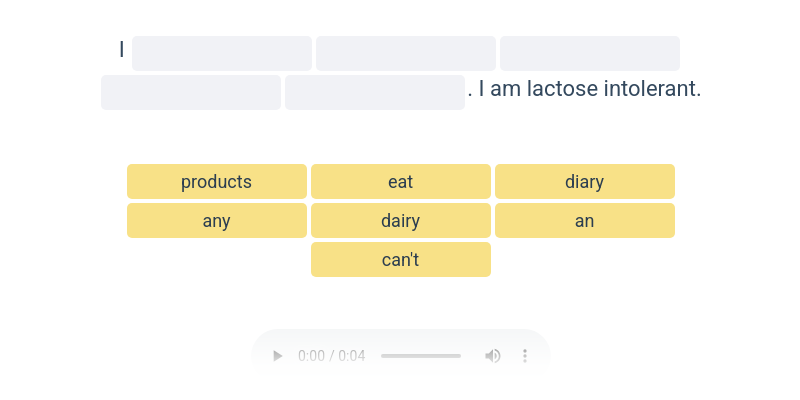Pick the "any" word tile
The image size is (800, 400).
[217, 221]
